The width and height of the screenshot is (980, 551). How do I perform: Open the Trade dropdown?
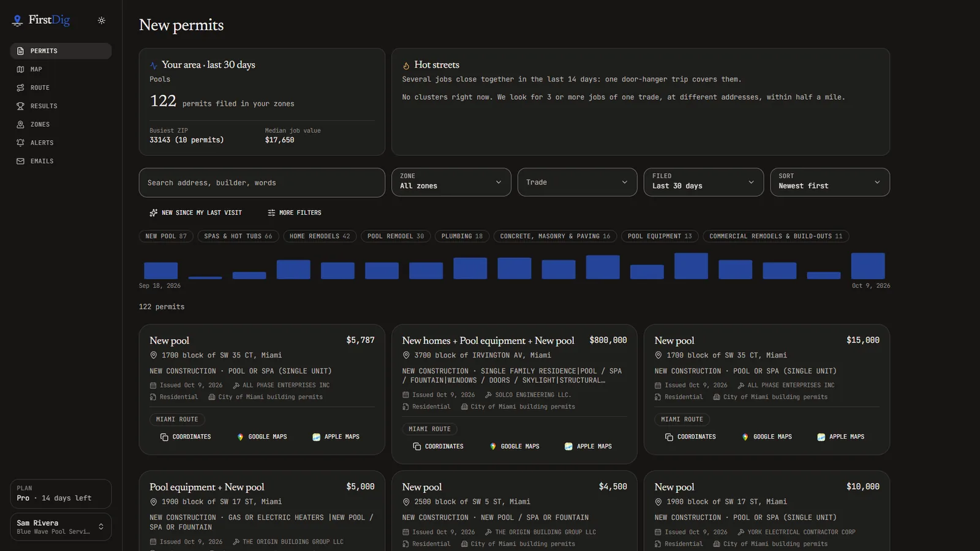577,182
